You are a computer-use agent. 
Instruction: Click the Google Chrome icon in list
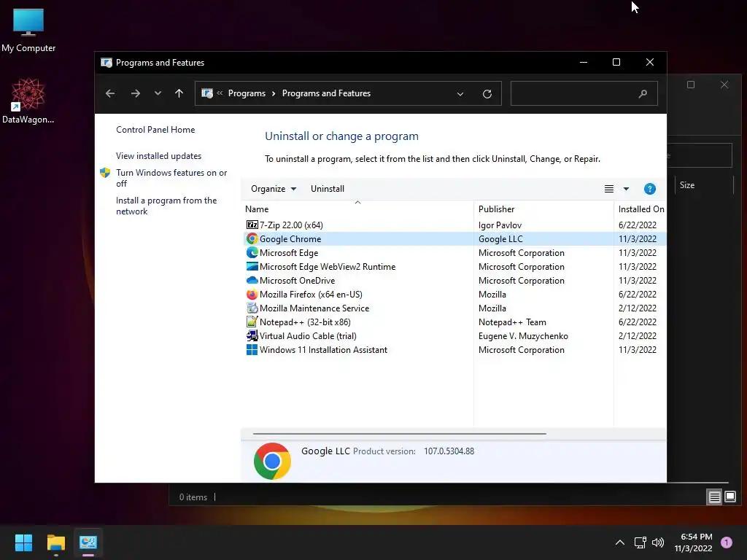(252, 238)
